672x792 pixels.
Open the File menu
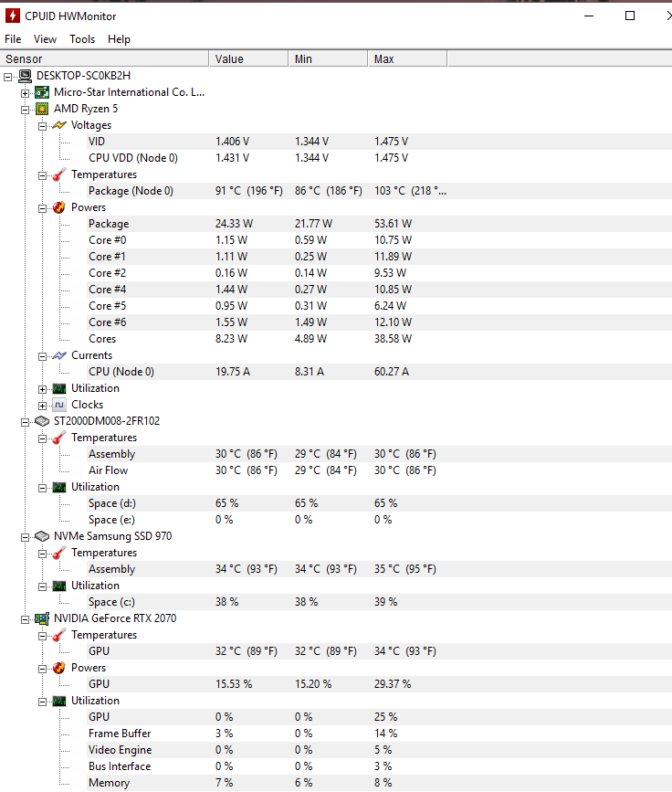(13, 39)
